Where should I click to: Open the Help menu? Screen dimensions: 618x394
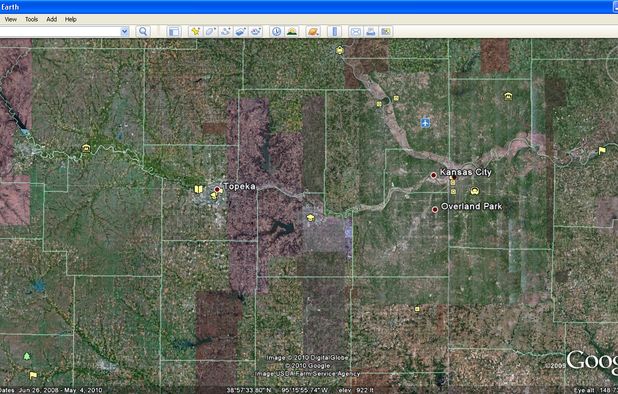pyautogui.click(x=71, y=19)
